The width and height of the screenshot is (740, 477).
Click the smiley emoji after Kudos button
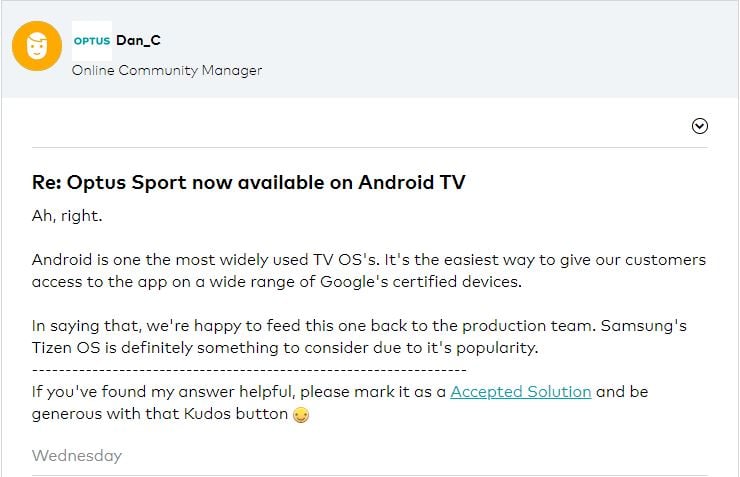pos(301,415)
